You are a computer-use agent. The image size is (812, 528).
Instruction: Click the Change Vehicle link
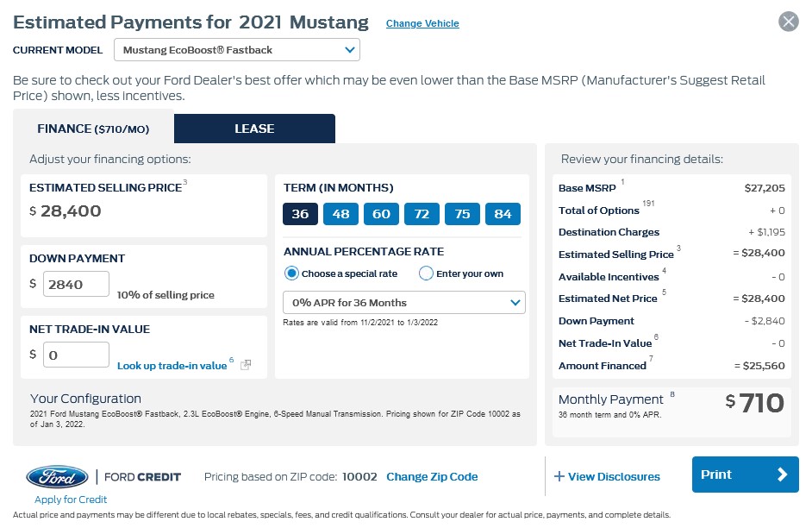[x=422, y=23]
